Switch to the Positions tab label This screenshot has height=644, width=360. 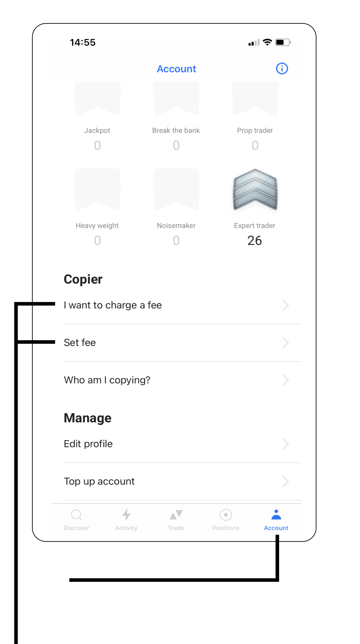tap(226, 528)
